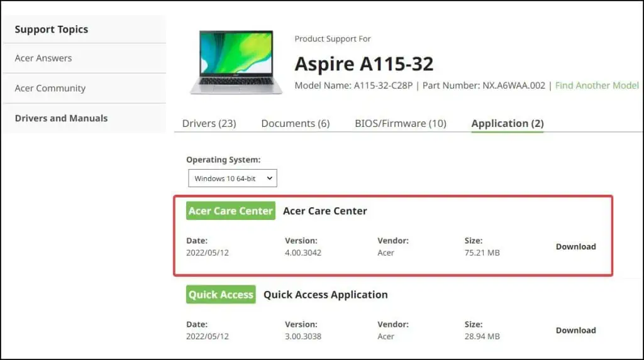Open Acer Answers in the sidebar
The width and height of the screenshot is (644, 360).
43,58
